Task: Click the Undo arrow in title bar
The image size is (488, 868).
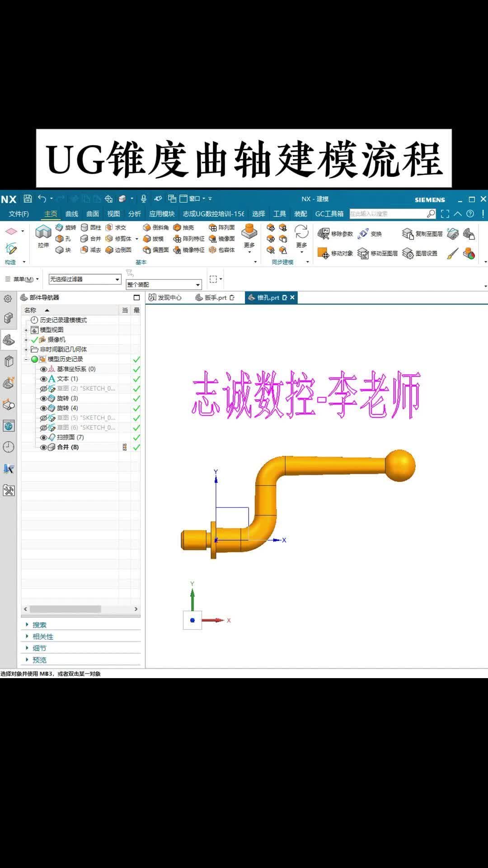Action: click(42, 198)
